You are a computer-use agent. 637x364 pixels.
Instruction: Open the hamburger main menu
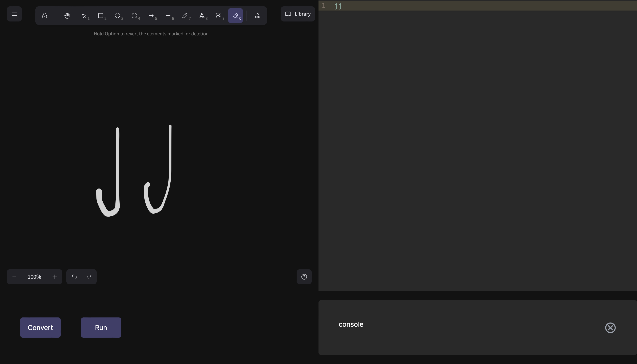tap(14, 14)
